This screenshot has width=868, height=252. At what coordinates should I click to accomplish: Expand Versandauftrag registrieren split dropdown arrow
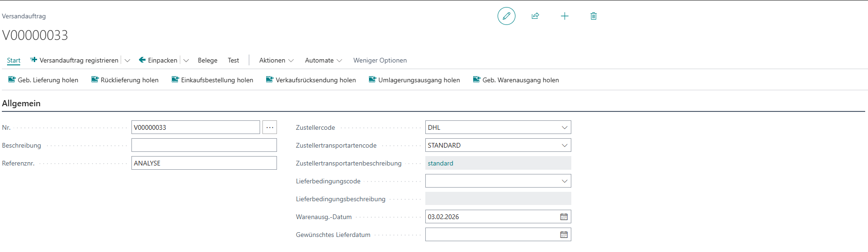(x=127, y=61)
